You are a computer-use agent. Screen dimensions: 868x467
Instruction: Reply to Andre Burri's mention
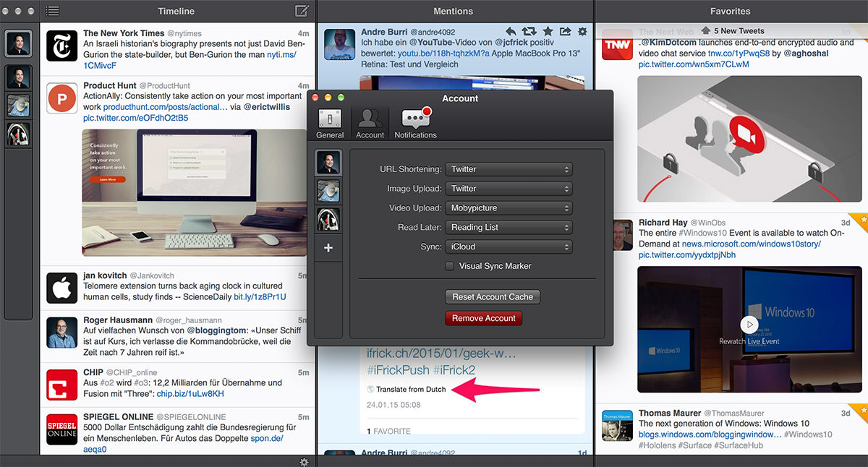coord(511,32)
